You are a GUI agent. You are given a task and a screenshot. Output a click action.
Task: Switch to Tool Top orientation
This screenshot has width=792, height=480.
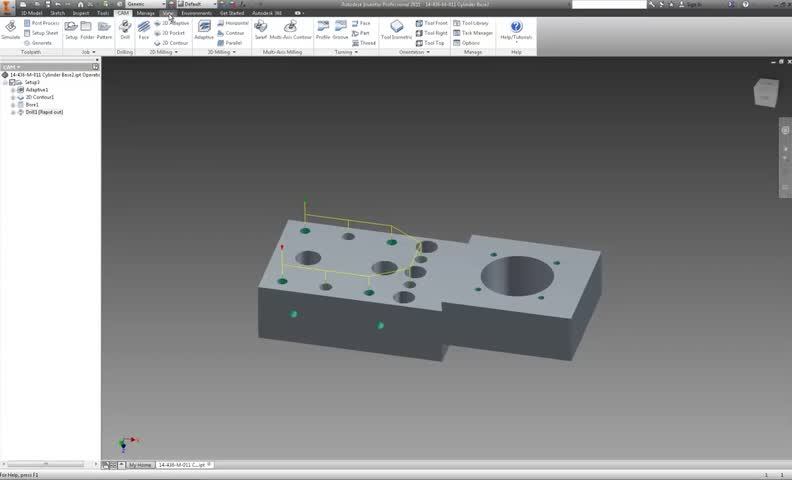[430, 43]
